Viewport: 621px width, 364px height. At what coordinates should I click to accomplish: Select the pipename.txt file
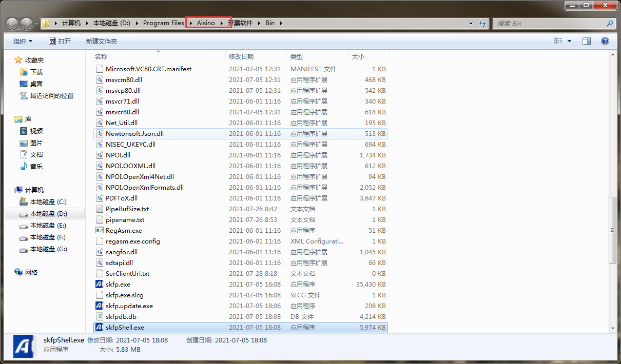241,219
